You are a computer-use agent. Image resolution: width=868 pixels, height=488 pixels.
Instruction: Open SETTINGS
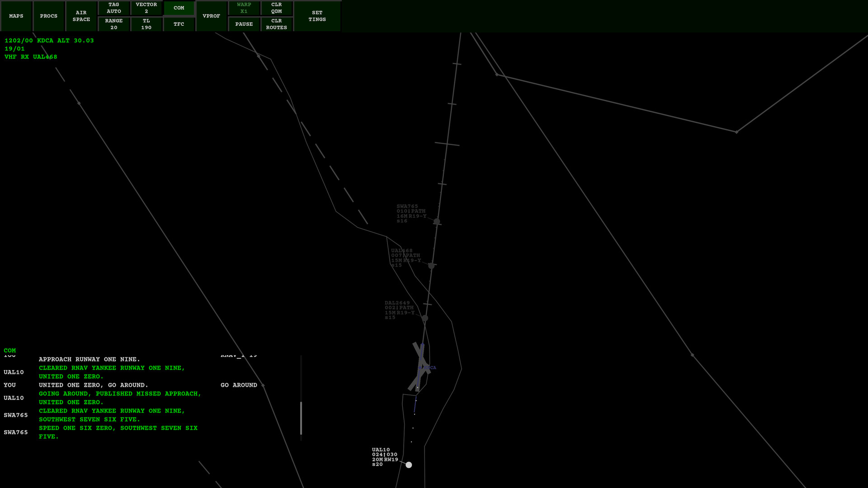317,16
